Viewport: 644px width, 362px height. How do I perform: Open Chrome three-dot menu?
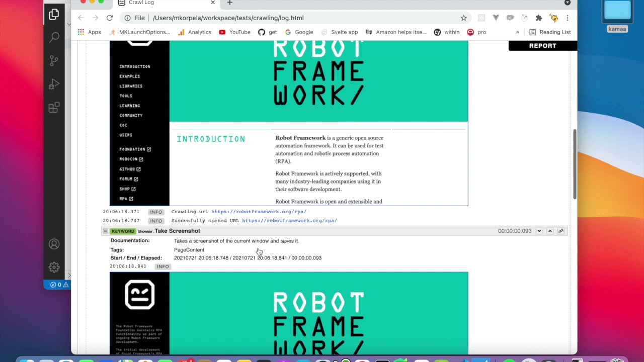[567, 18]
